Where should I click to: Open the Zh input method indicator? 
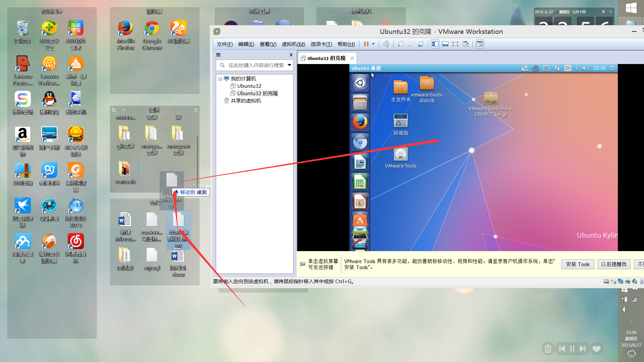click(567, 68)
